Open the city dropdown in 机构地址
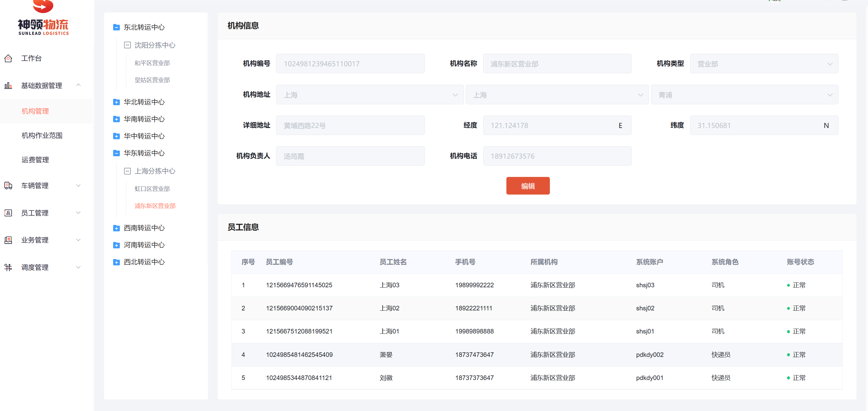The width and height of the screenshot is (868, 411). tap(557, 95)
